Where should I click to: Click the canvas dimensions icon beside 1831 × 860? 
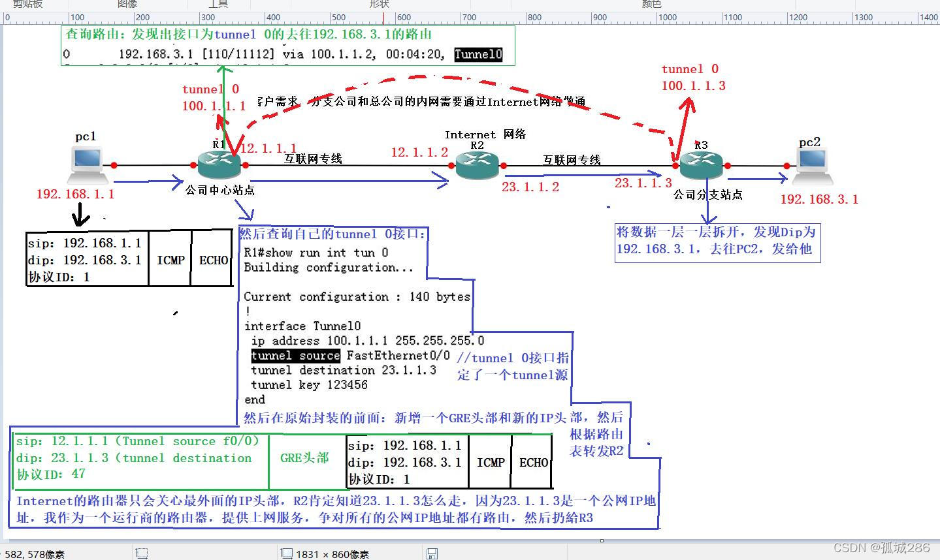tap(286, 553)
